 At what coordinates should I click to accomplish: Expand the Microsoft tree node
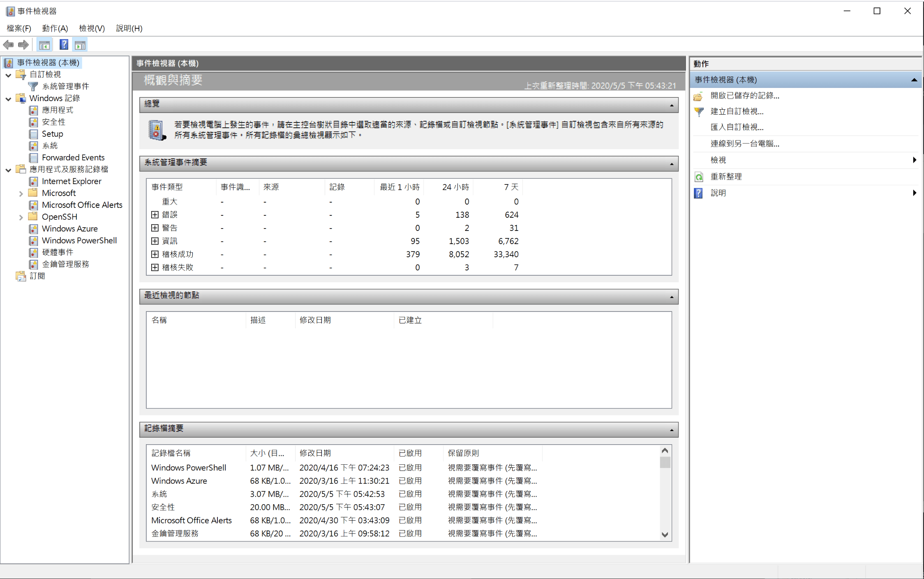[21, 193]
